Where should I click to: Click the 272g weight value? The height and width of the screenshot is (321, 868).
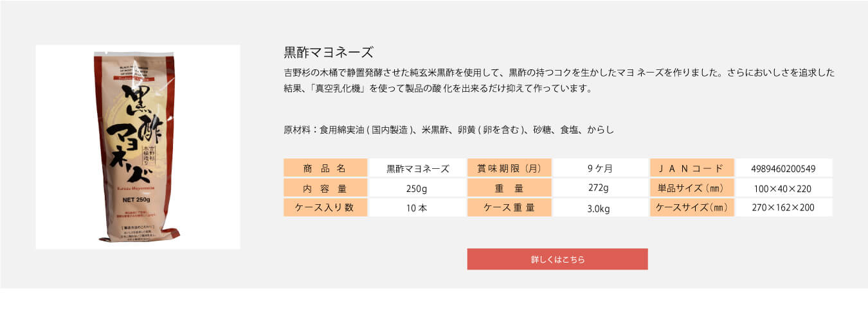tap(598, 188)
